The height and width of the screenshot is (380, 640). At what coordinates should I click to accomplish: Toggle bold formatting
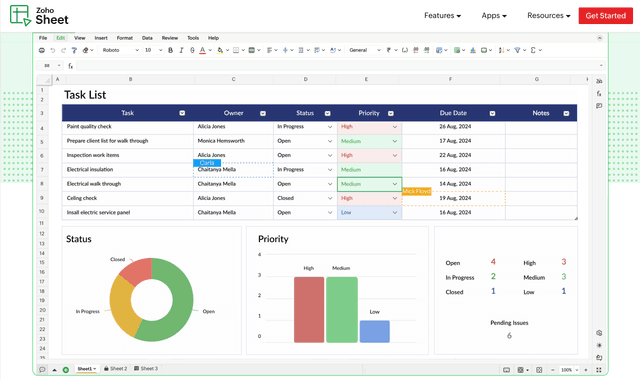[171, 50]
